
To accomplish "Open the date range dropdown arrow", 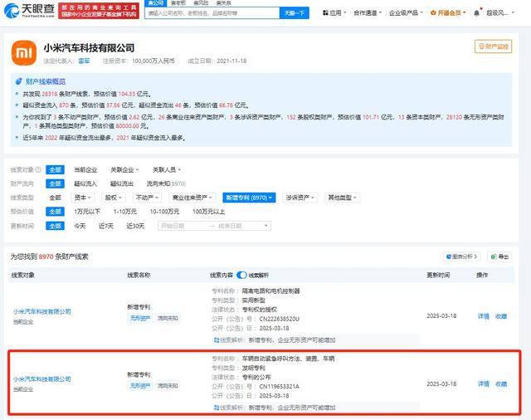I will pyautogui.click(x=266, y=226).
